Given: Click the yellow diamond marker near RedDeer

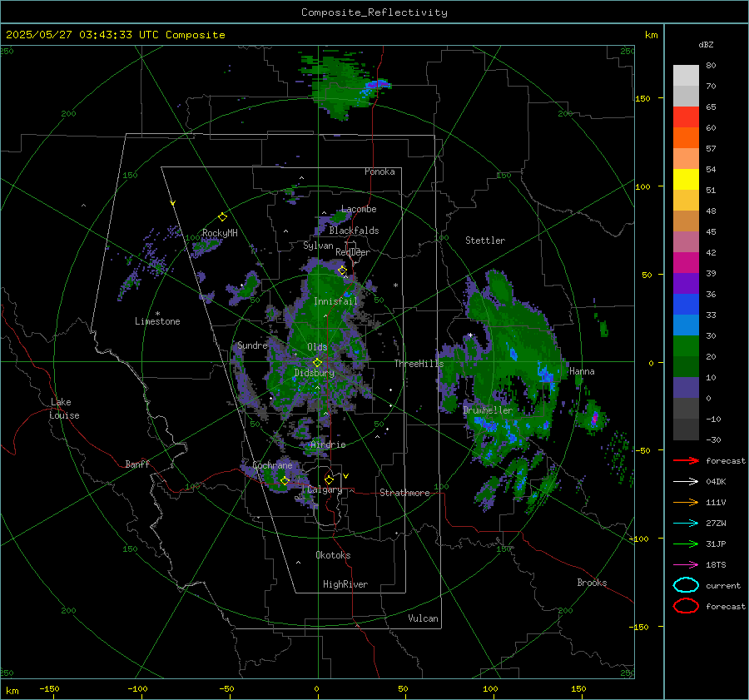Looking at the screenshot, I should tap(342, 271).
